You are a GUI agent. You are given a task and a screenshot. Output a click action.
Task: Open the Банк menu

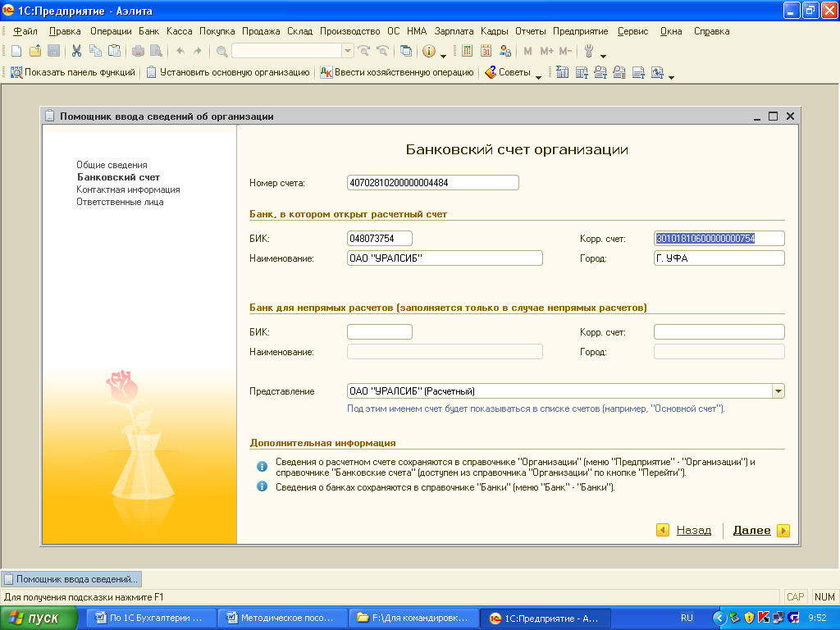tap(149, 31)
